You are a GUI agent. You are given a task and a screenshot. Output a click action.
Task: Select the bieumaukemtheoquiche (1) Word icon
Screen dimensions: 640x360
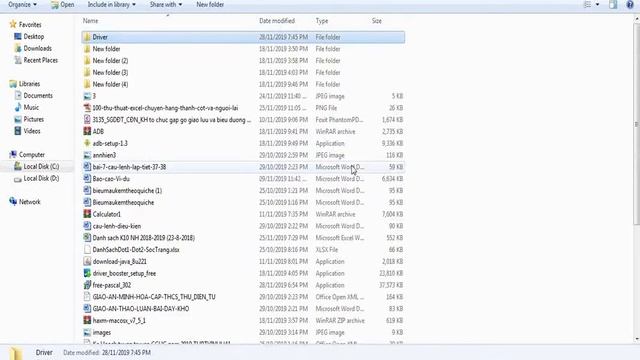point(87,191)
